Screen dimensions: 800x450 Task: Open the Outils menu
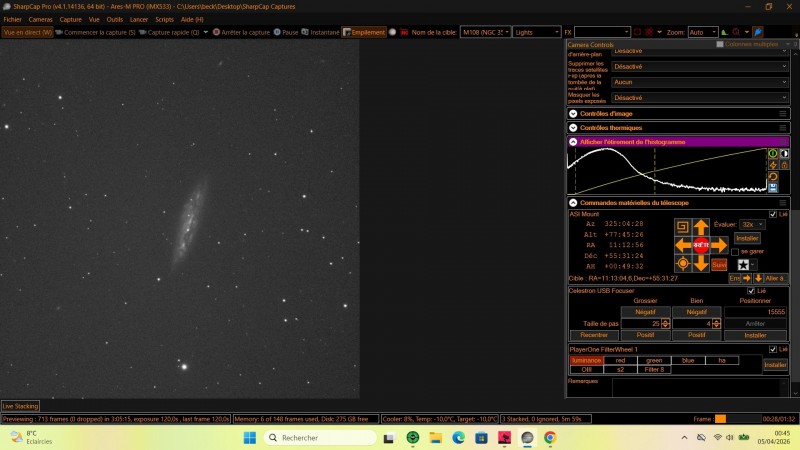coord(114,19)
